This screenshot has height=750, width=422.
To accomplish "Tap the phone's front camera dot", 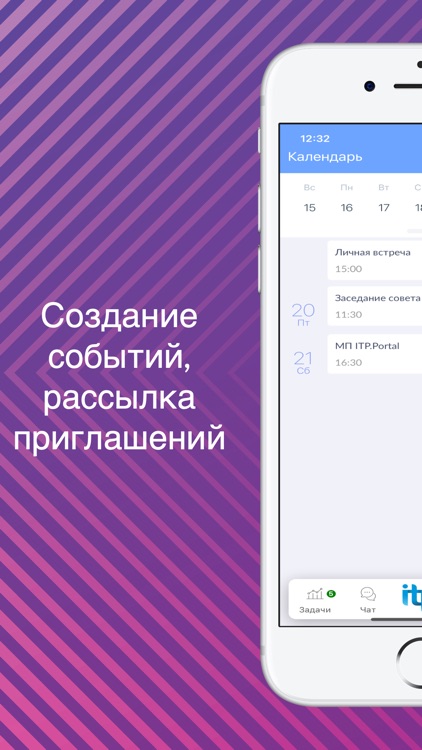I will (x=369, y=86).
